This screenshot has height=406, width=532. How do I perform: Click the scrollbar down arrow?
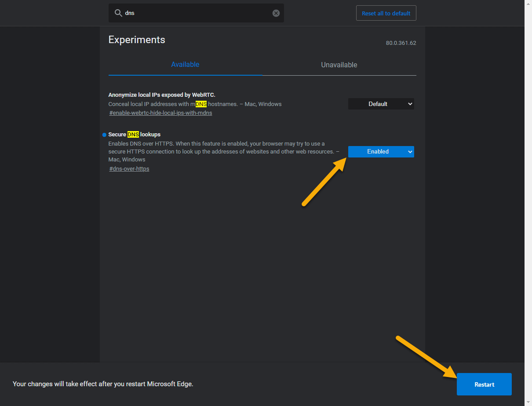(528, 402)
